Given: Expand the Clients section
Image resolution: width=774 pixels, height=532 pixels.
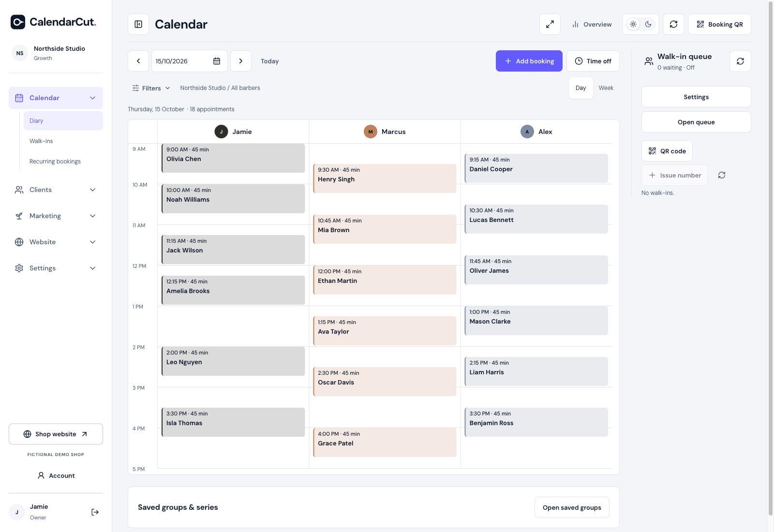Looking at the screenshot, I should pyautogui.click(x=56, y=190).
